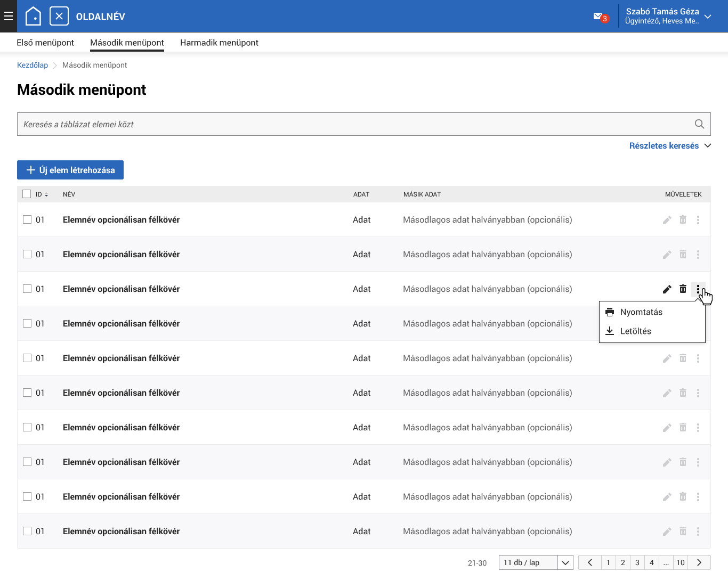The width and height of the screenshot is (728, 588).
Task: Check the fifth row's checkbox
Action: [x=27, y=358]
